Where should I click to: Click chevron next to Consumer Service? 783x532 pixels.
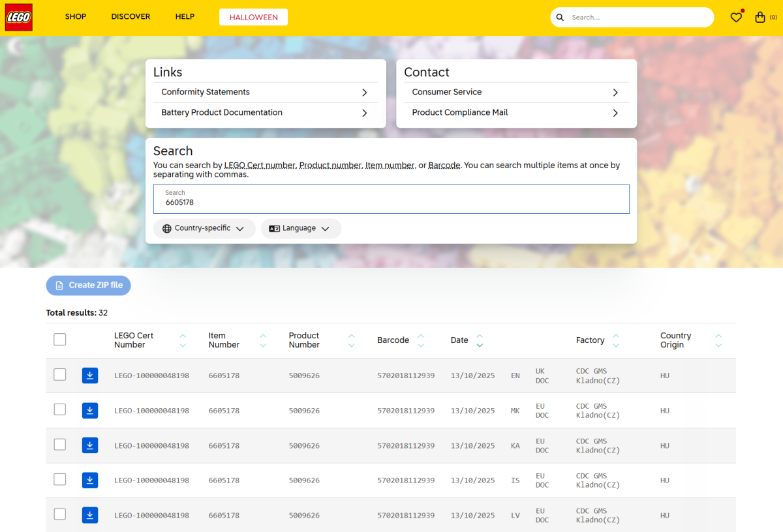click(615, 93)
